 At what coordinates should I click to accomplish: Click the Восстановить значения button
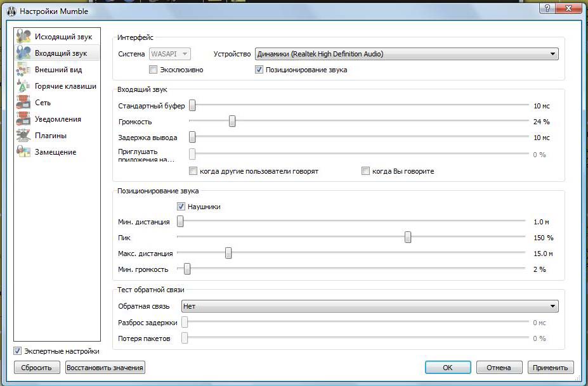coord(105,368)
